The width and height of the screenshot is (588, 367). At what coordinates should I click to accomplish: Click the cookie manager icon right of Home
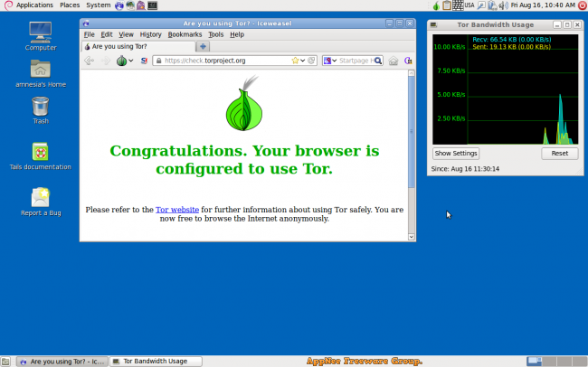[408, 61]
